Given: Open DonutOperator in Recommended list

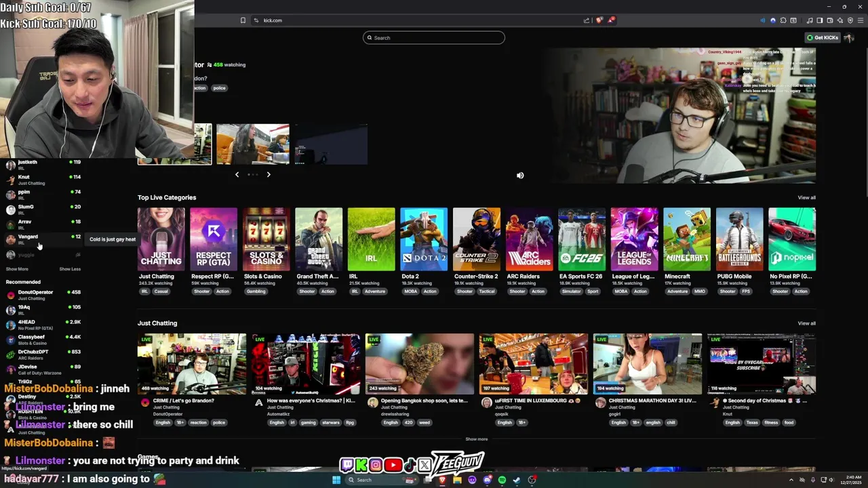Looking at the screenshot, I should point(43,295).
